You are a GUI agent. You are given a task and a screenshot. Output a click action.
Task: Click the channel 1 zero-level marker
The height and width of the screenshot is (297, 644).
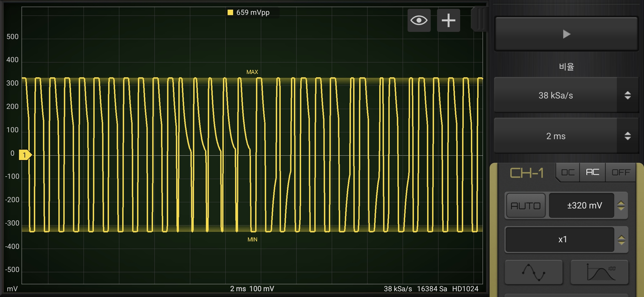(x=25, y=155)
